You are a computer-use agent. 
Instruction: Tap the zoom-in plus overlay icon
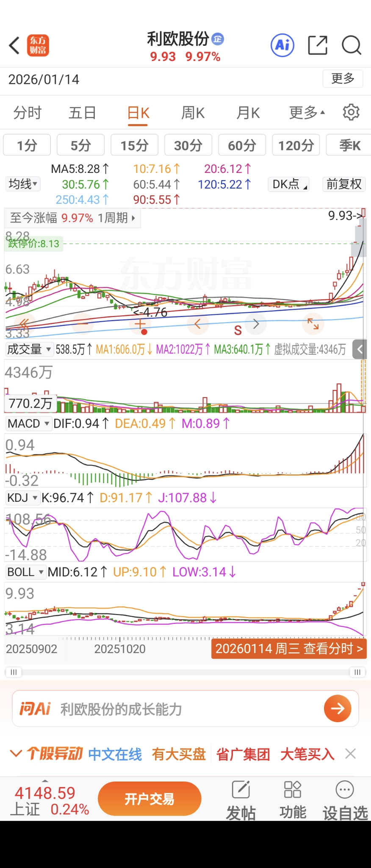(140, 324)
